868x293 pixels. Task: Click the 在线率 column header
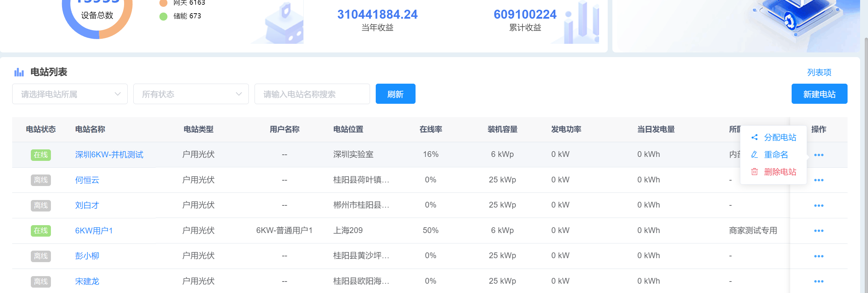tap(431, 129)
